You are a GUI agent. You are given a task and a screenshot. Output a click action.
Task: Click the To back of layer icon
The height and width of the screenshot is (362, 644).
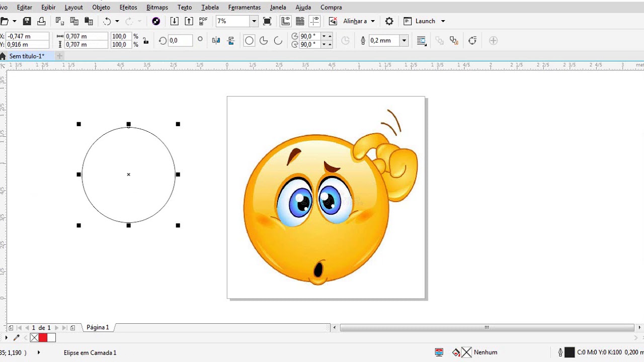click(x=454, y=41)
